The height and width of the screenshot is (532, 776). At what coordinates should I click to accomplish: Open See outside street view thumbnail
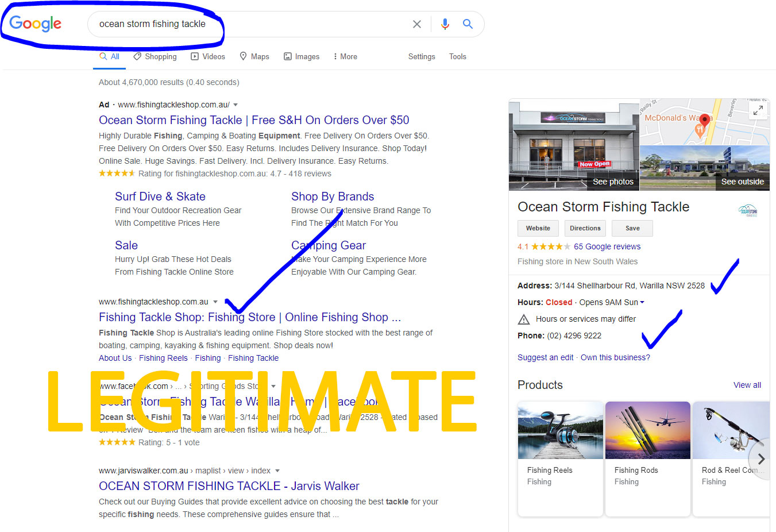705,168
